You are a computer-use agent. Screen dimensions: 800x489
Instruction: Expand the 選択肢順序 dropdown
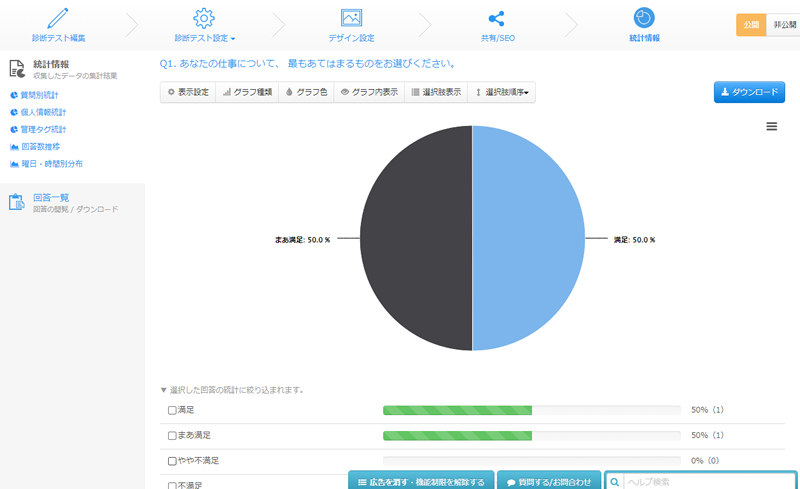(x=503, y=92)
